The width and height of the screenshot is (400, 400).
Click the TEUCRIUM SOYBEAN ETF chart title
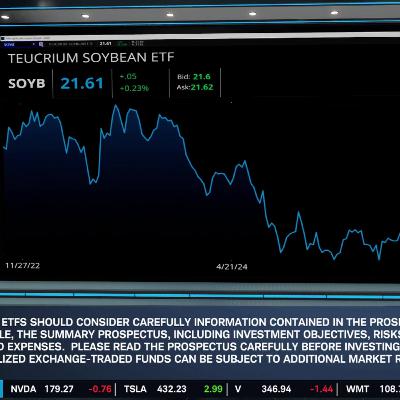[91, 58]
